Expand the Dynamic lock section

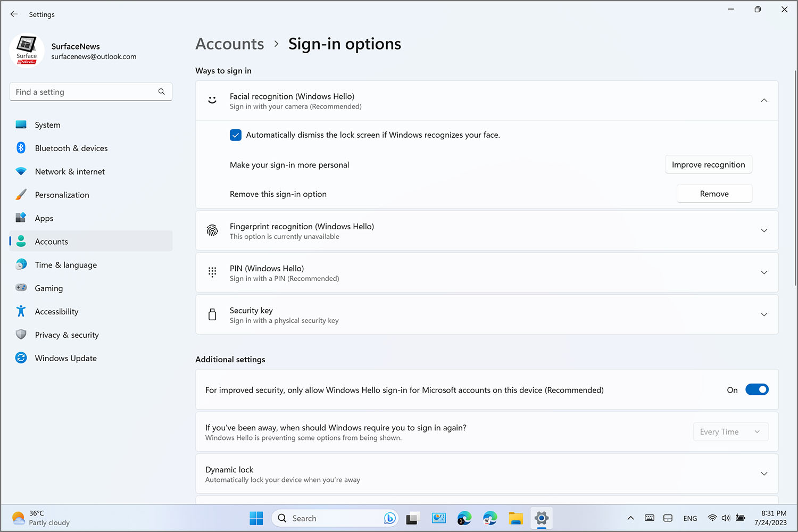[x=764, y=474]
